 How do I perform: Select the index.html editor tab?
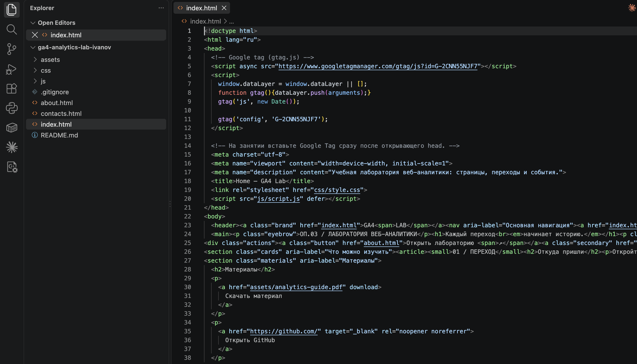tap(202, 8)
